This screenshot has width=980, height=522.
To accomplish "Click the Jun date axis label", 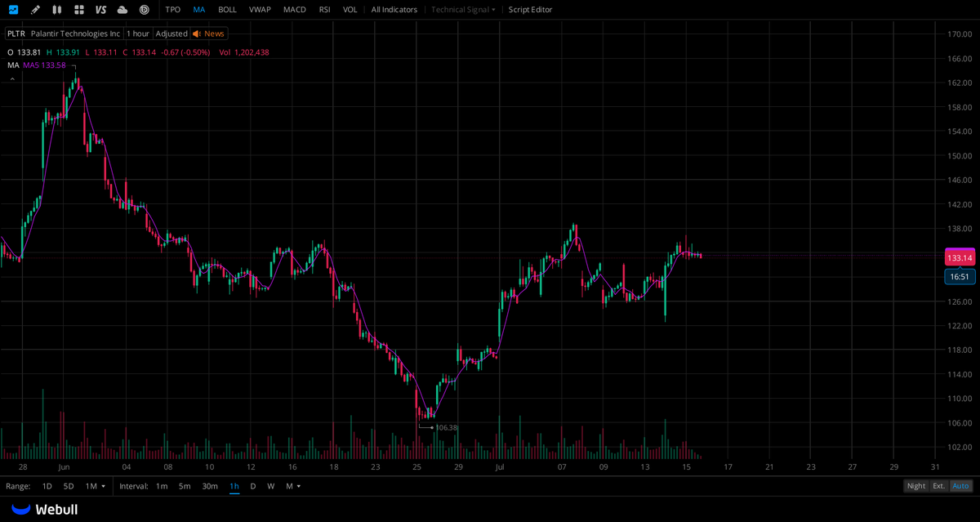I will coord(64,466).
